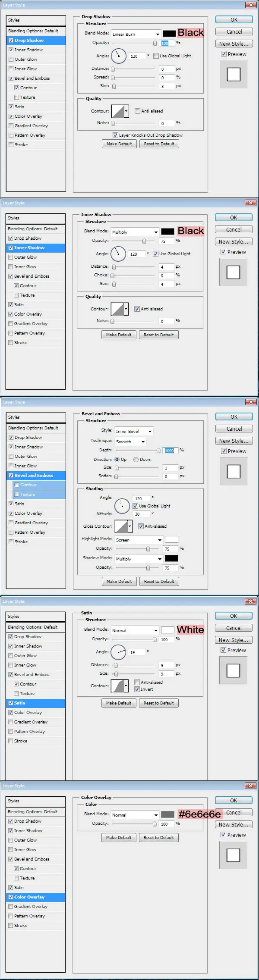
Task: Enable Anti-aliased in Drop Shadow Quality section
Action: click(x=137, y=111)
